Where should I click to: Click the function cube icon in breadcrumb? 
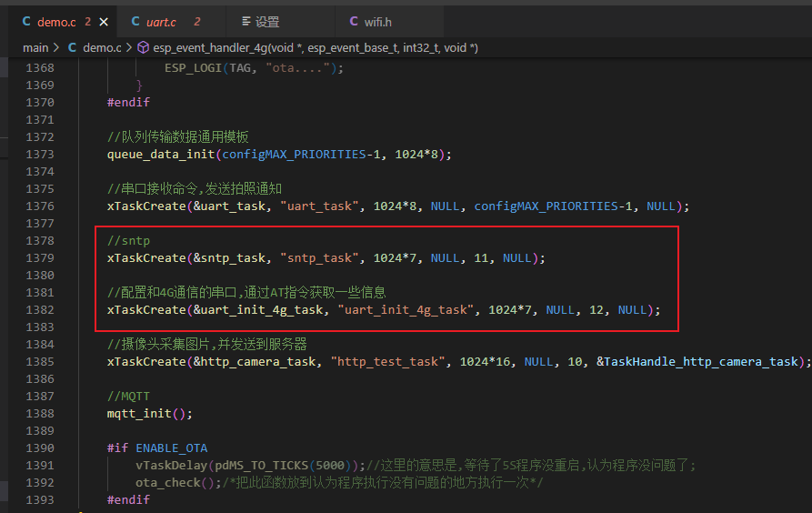click(x=143, y=47)
